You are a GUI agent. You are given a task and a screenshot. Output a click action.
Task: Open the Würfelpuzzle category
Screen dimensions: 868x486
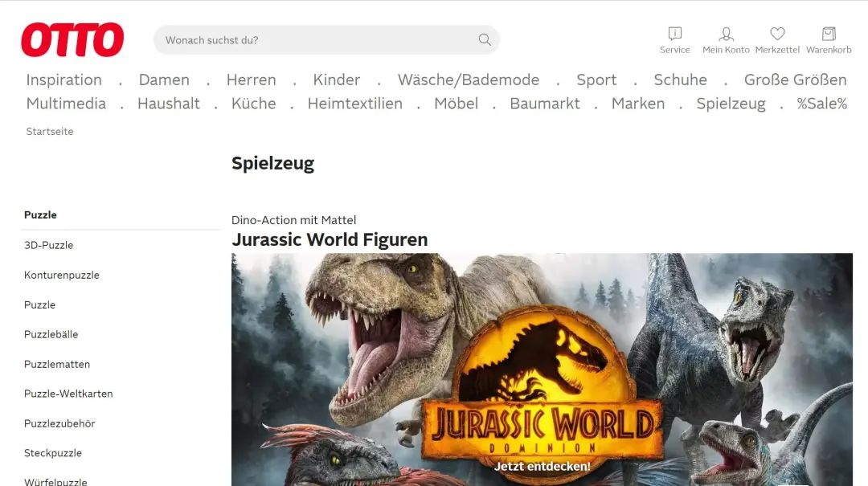(55, 481)
